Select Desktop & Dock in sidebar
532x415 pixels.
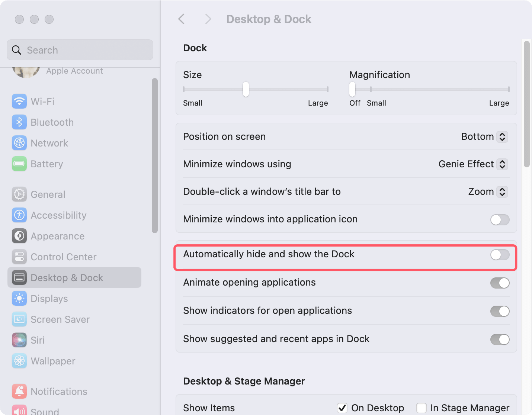67,277
